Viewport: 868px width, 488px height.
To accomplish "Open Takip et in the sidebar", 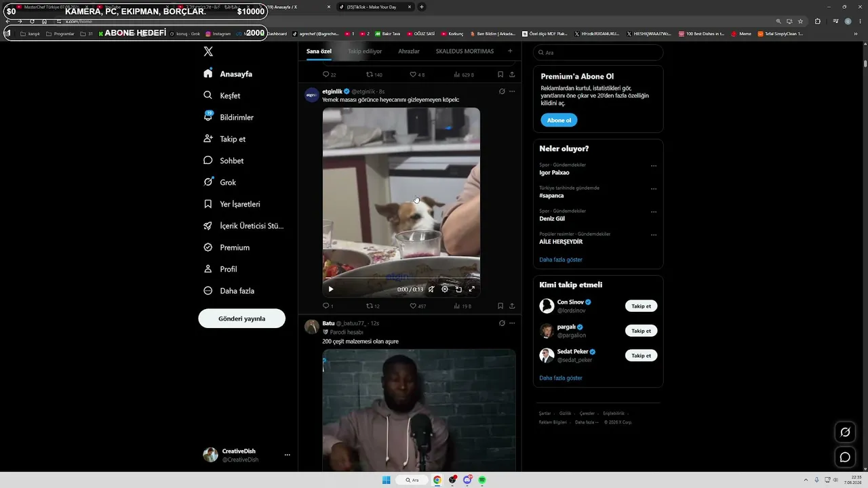I will [224, 139].
